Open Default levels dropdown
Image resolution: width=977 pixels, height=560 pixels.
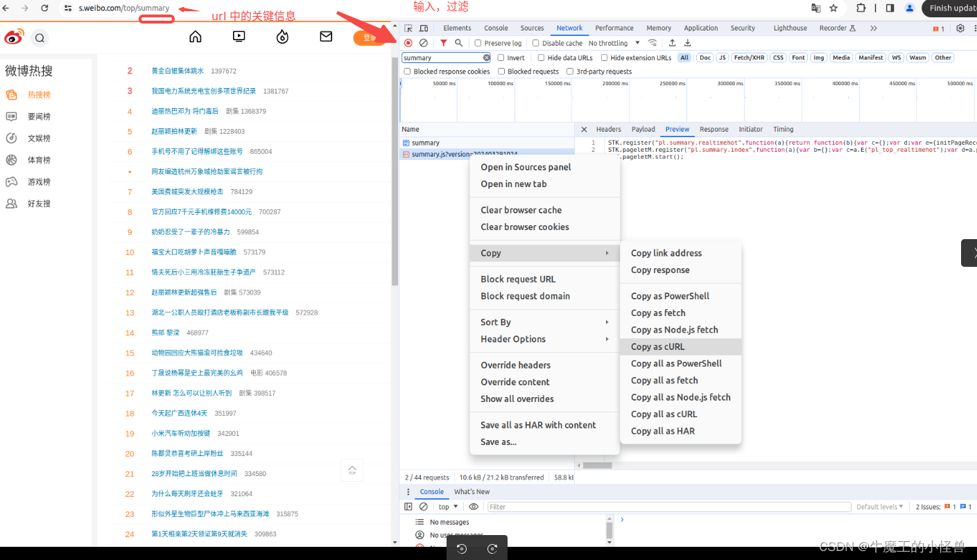point(880,507)
